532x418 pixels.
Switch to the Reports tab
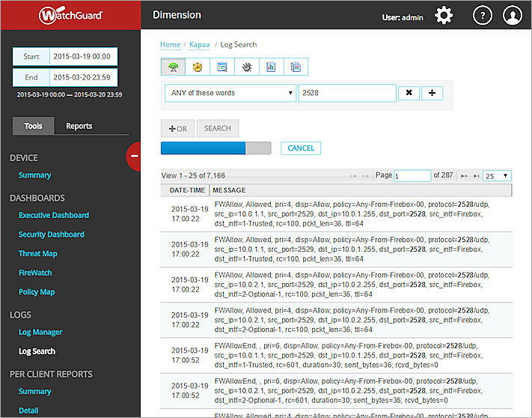(x=79, y=126)
